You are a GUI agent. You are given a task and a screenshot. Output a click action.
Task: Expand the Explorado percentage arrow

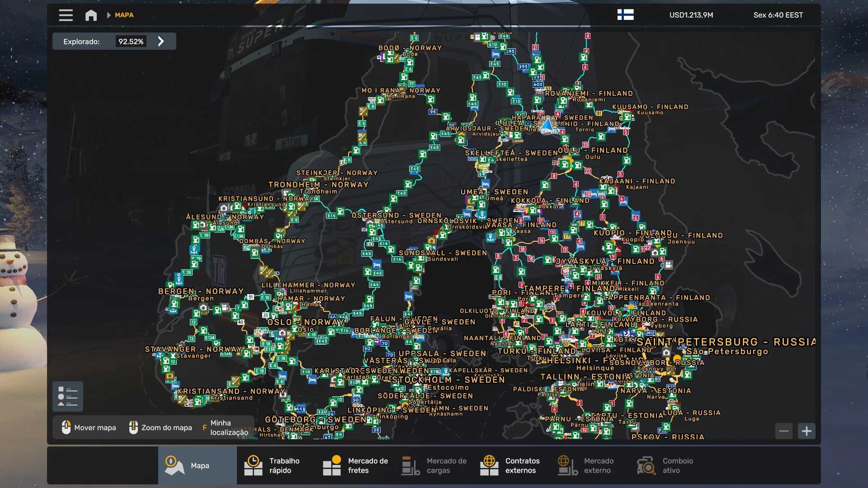(x=161, y=41)
